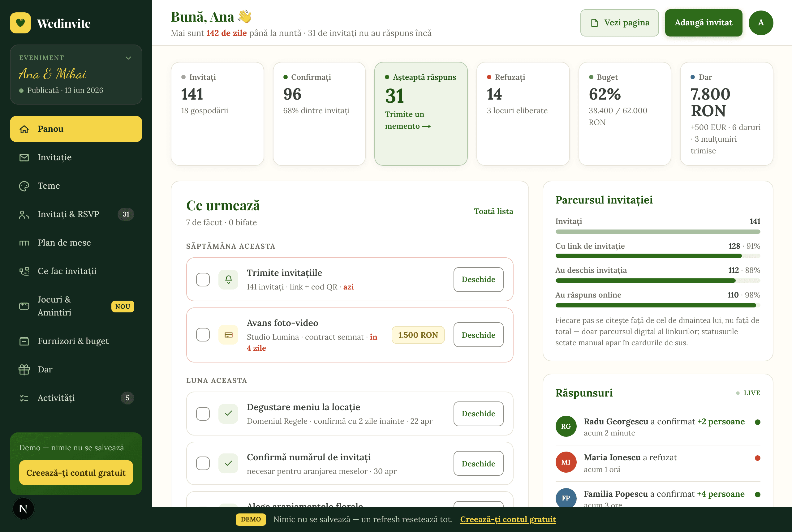Check off the Avans foto-video task
The height and width of the screenshot is (532, 792).
[x=203, y=335]
